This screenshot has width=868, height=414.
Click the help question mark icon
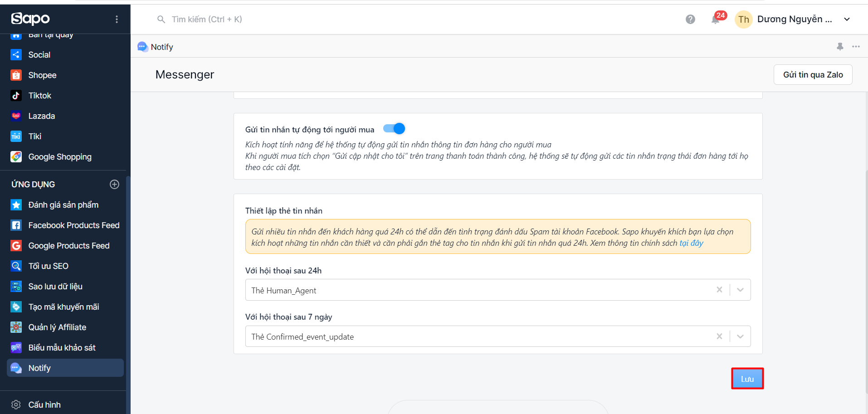click(690, 19)
